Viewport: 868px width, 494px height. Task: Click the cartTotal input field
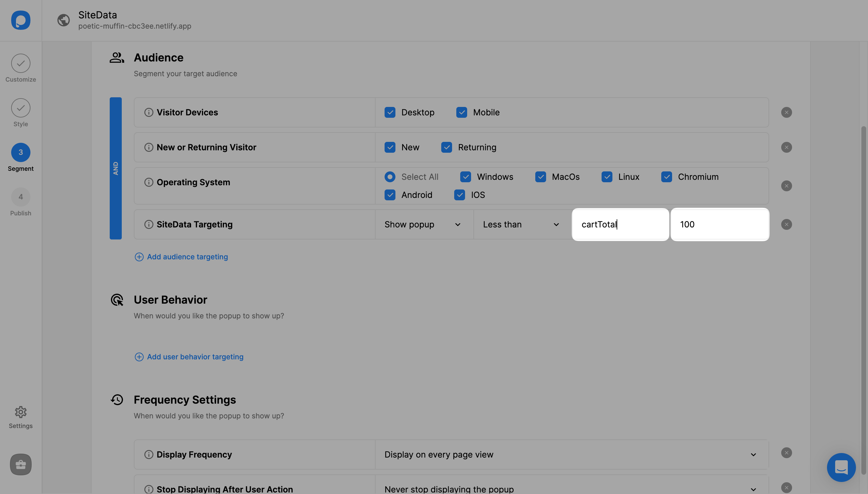621,224
